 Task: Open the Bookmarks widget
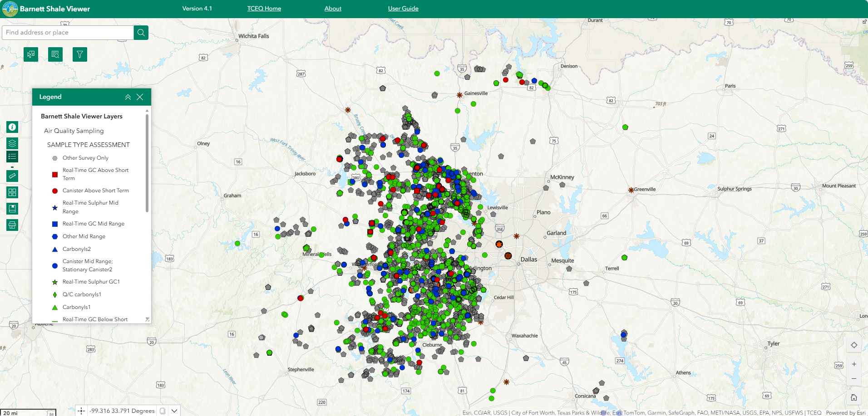[x=12, y=209]
